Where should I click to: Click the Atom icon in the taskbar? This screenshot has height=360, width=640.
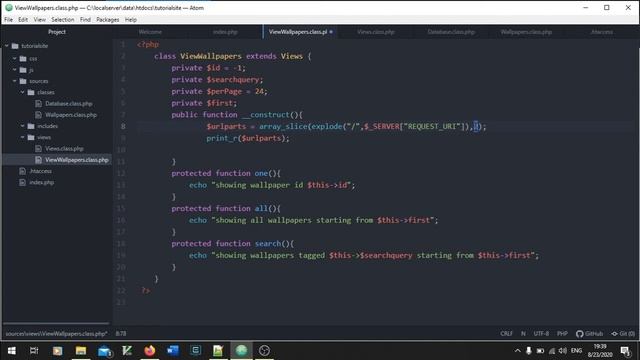click(x=241, y=351)
